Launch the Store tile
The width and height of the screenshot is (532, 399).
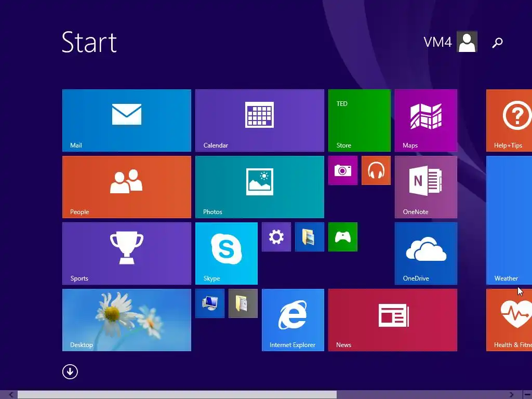click(360, 121)
